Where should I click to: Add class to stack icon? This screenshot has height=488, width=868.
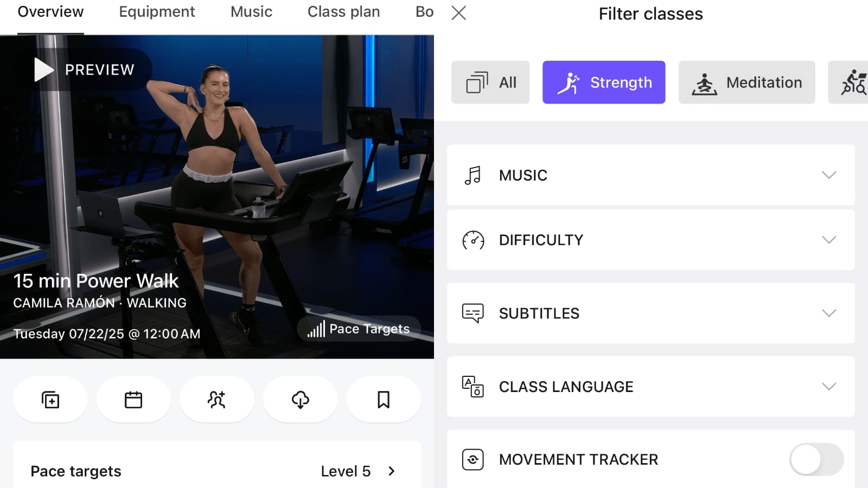pos(50,400)
